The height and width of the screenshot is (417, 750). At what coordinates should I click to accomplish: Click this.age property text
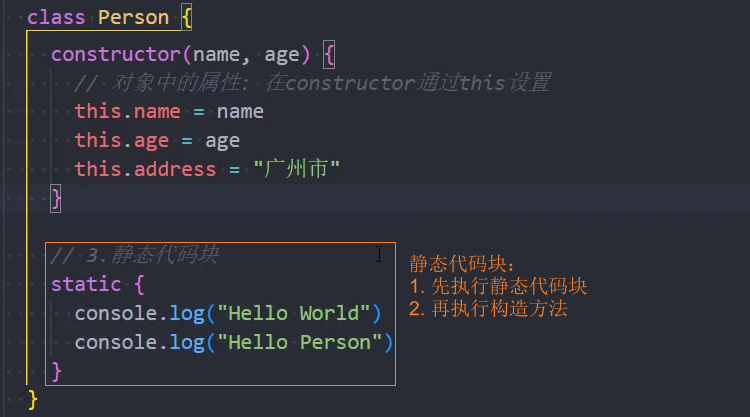tap(122, 141)
